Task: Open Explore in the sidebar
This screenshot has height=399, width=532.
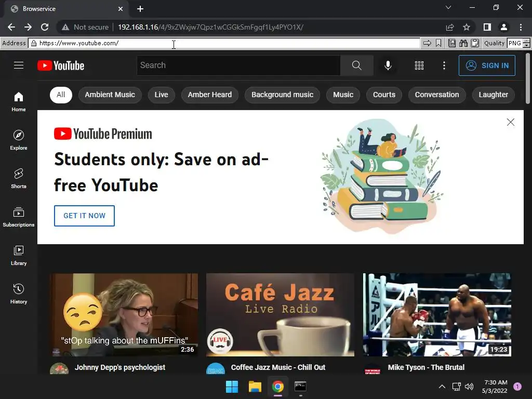Action: click(x=19, y=140)
